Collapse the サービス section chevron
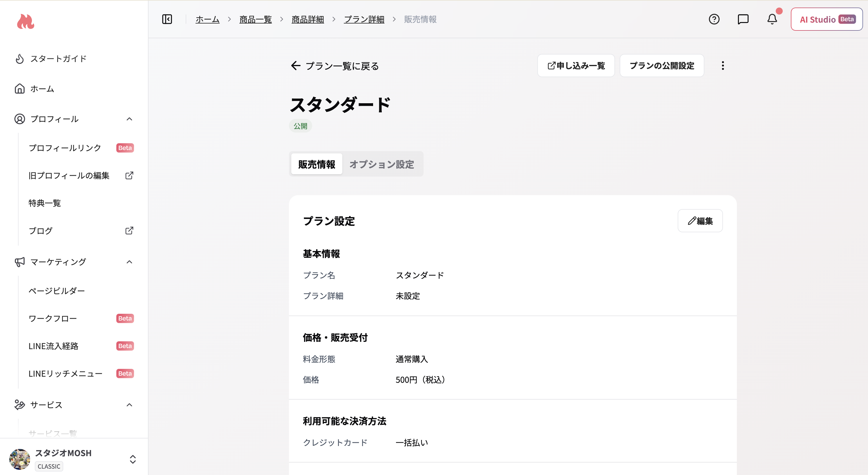 coord(129,405)
